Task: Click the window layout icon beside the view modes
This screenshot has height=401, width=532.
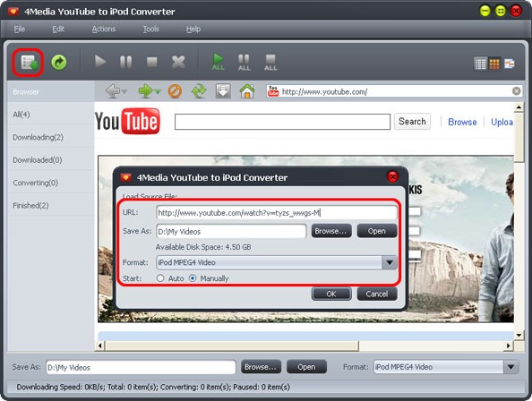Action: [x=510, y=64]
